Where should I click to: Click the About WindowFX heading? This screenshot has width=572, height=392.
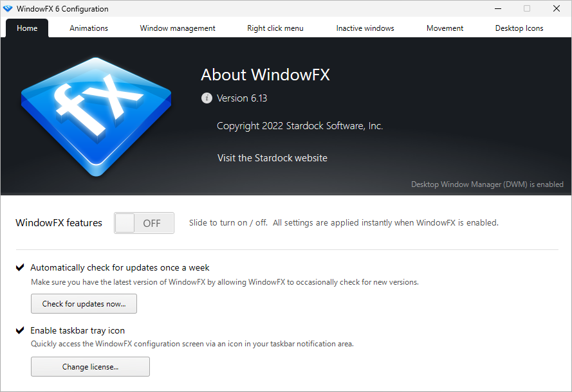point(265,75)
